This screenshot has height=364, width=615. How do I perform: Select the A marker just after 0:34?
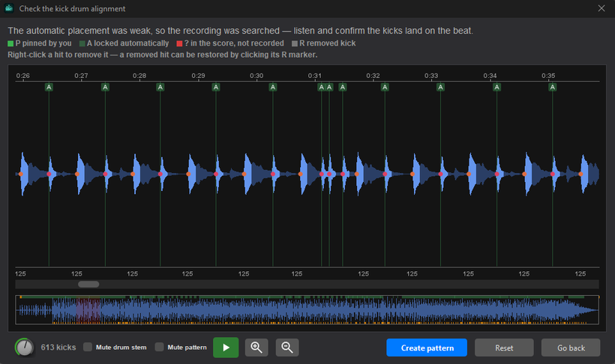[x=497, y=87]
